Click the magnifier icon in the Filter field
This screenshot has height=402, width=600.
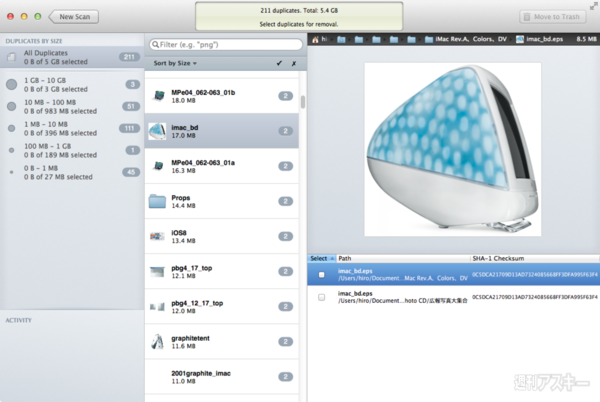coord(155,45)
